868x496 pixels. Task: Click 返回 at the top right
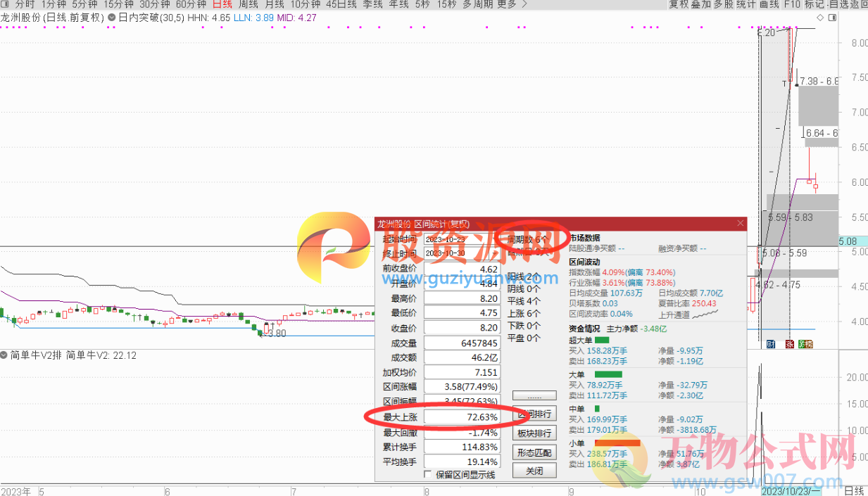[858, 4]
